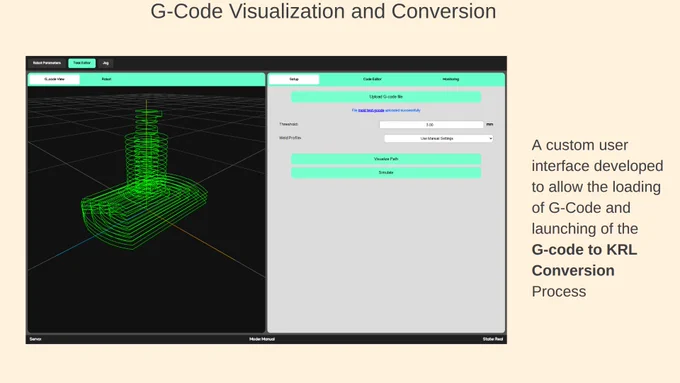Click the 'Servo' status bar text
This screenshot has width=680, height=383.
click(x=36, y=339)
